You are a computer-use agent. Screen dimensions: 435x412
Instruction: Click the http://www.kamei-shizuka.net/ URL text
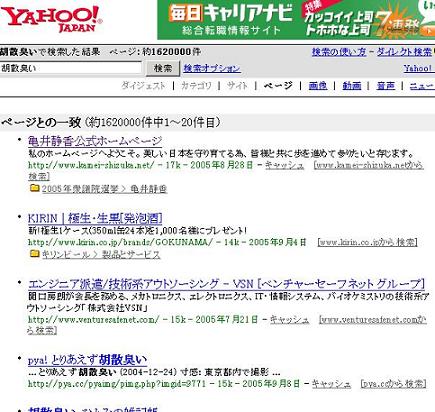[x=91, y=165]
